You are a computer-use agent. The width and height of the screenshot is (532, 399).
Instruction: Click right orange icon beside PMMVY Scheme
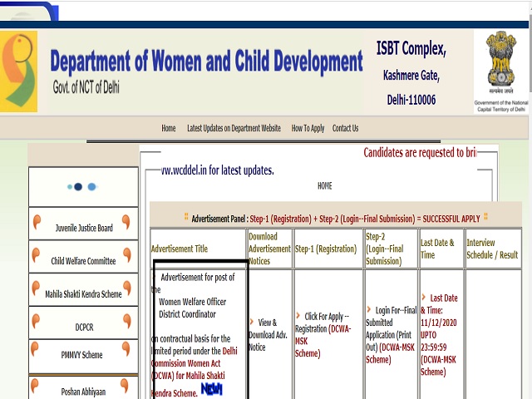(126, 349)
